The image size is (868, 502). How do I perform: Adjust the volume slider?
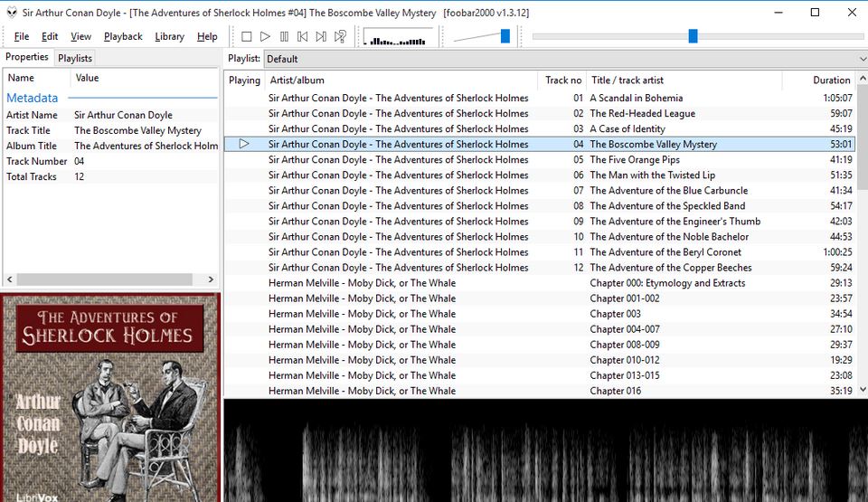point(505,36)
